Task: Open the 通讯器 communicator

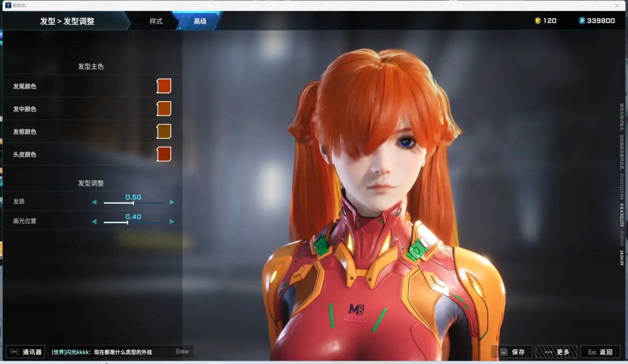Action: [26, 352]
